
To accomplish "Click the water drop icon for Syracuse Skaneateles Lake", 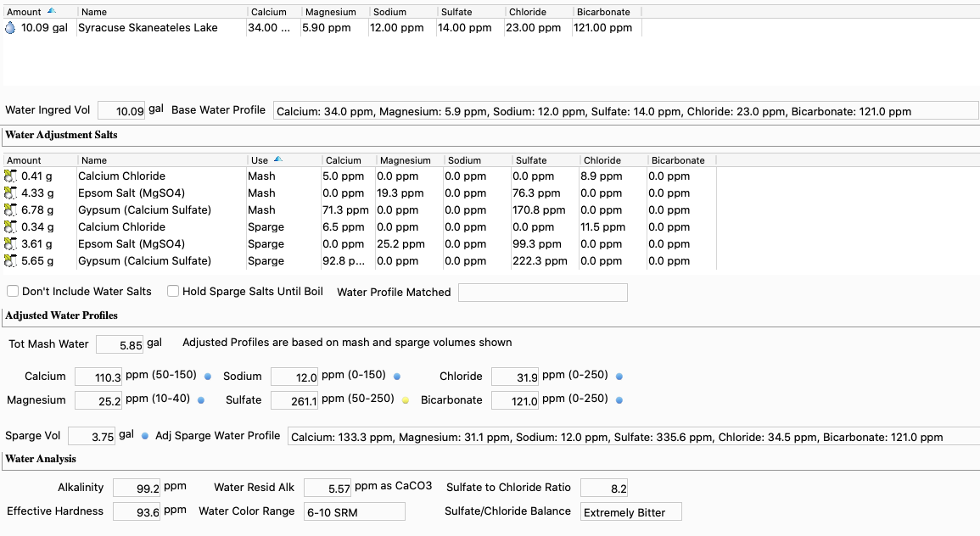I will pyautogui.click(x=11, y=27).
